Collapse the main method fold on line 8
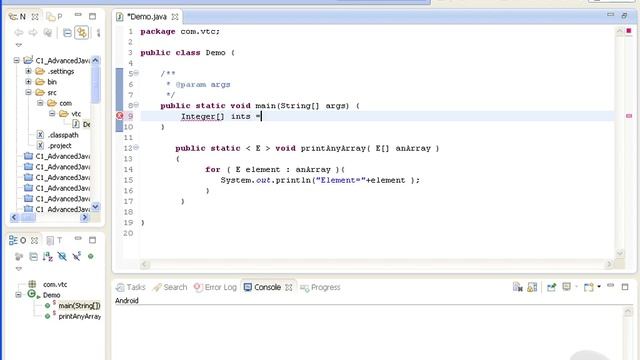Screen dimensions: 640x360 click(136, 105)
